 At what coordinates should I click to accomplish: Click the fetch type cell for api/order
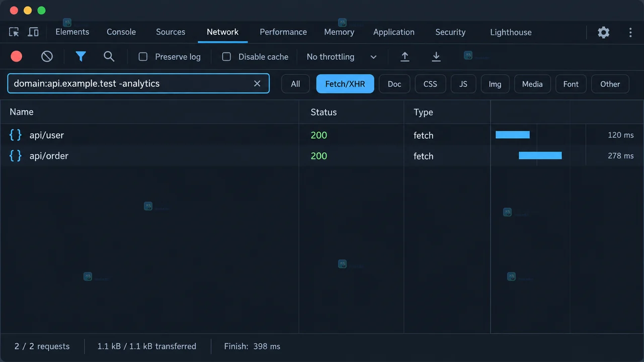423,156
